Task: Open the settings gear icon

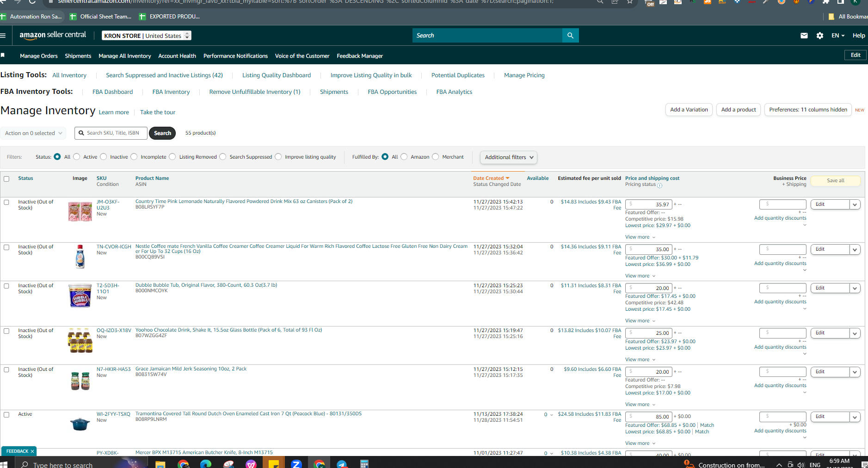Action: [820, 36]
